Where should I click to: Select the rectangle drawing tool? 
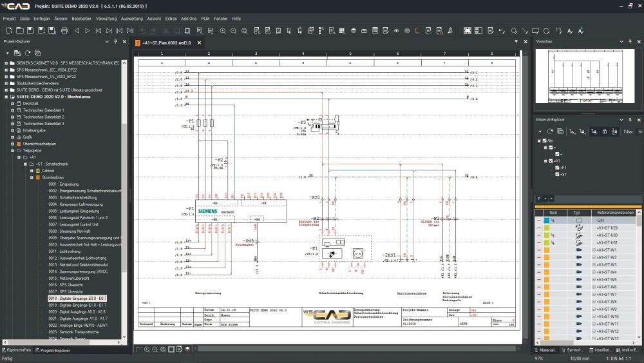[x=536, y=31]
